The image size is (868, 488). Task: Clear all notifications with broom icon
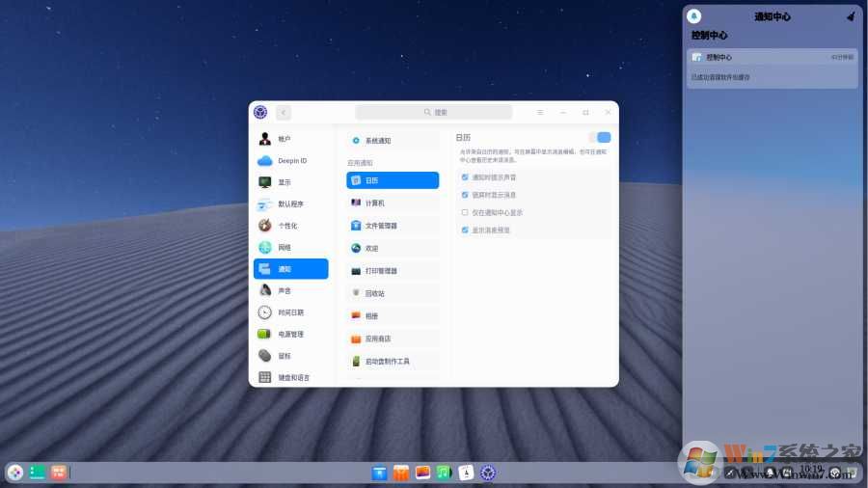click(851, 16)
